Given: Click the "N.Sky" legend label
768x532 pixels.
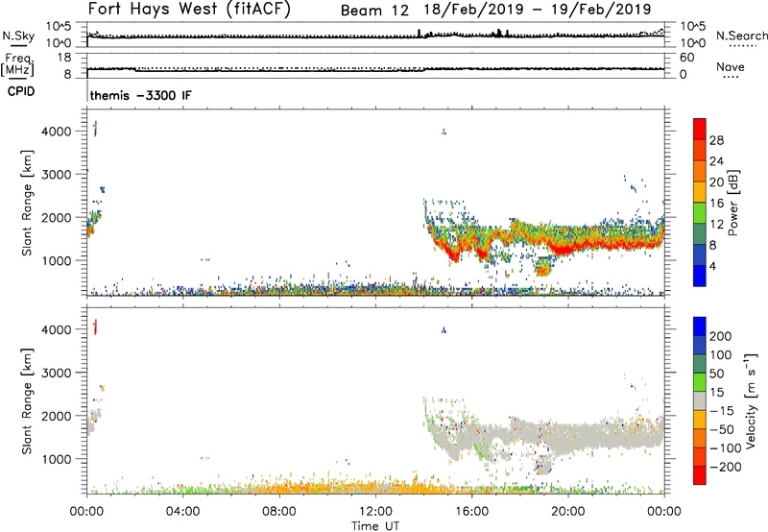Looking at the screenshot, I should coord(18,36).
